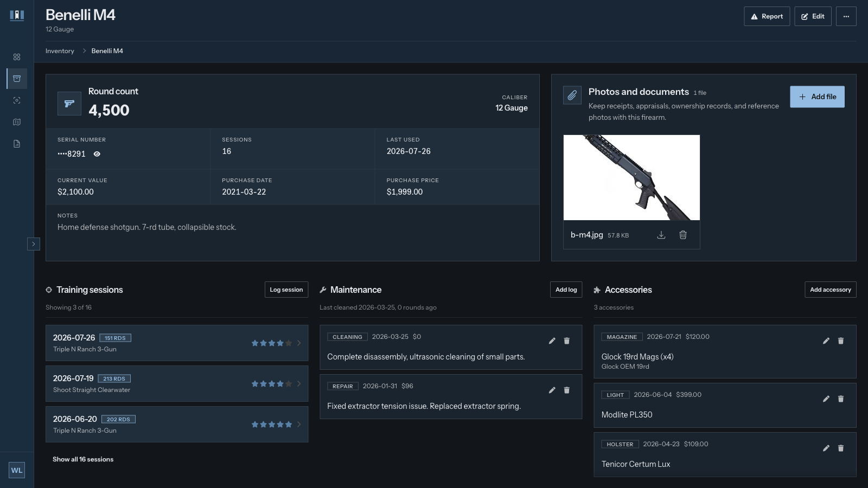Image resolution: width=868 pixels, height=488 pixels.
Task: Edit the Tenicor Certum Lux accessory
Action: (x=826, y=448)
